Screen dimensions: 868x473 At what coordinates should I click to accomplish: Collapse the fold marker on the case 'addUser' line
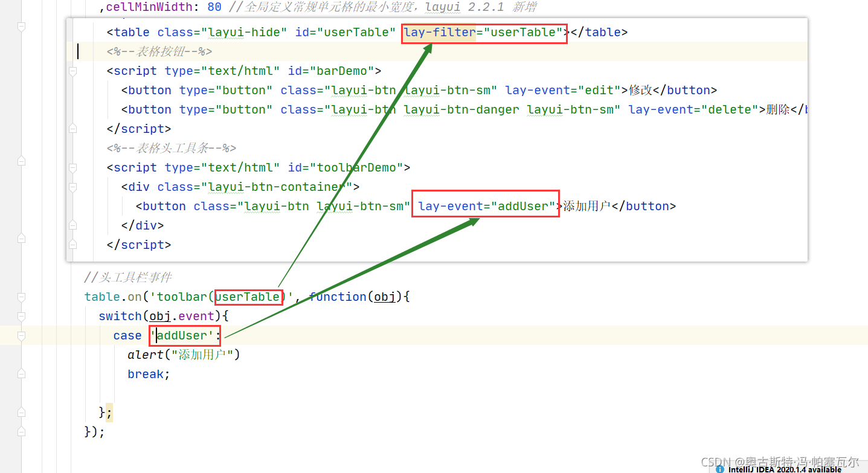pyautogui.click(x=22, y=336)
